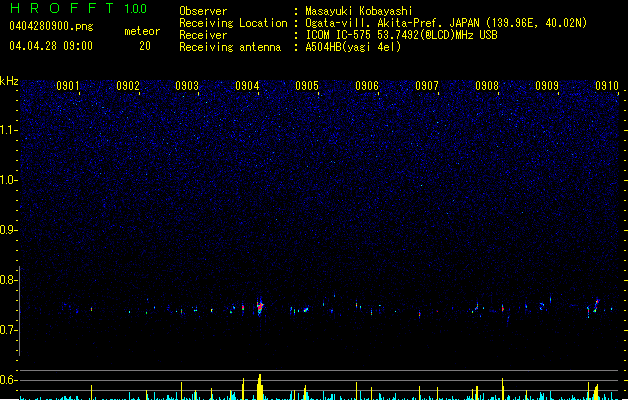The height and width of the screenshot is (400, 629).
Task: Click the ICOM IC-575 53.7492 MHz USB text
Action: [x=401, y=35]
